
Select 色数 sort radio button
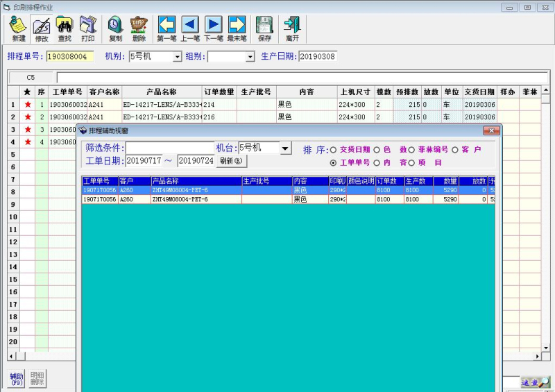(x=377, y=150)
